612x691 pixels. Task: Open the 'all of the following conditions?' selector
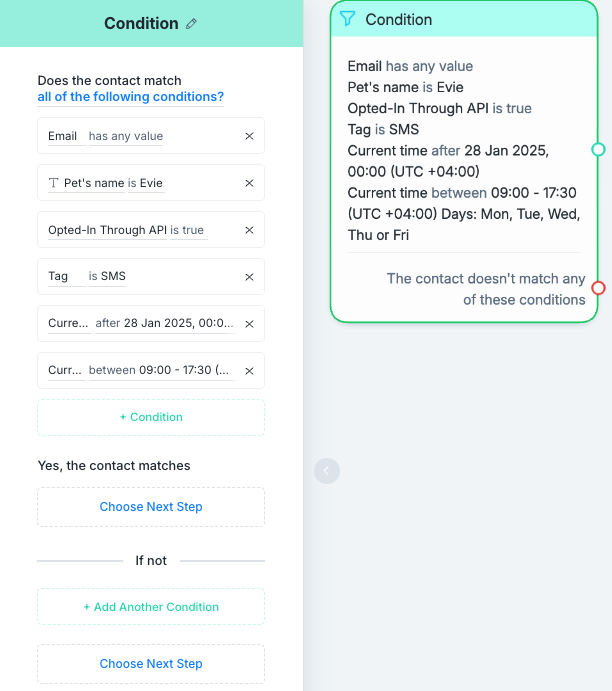[x=130, y=97]
